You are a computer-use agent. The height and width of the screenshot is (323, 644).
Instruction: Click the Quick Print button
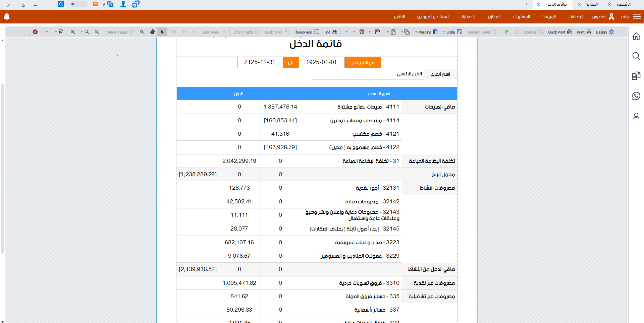[x=557, y=32]
